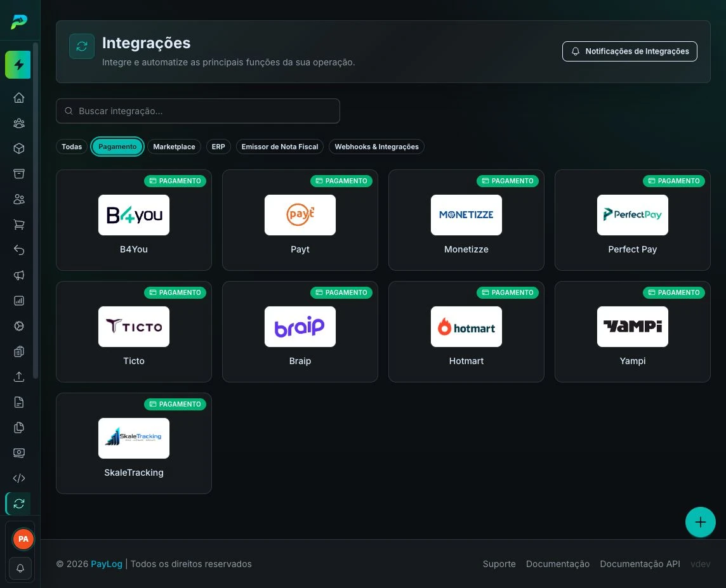
Task: Open the Monetizze integration card
Action: pyautogui.click(x=466, y=220)
